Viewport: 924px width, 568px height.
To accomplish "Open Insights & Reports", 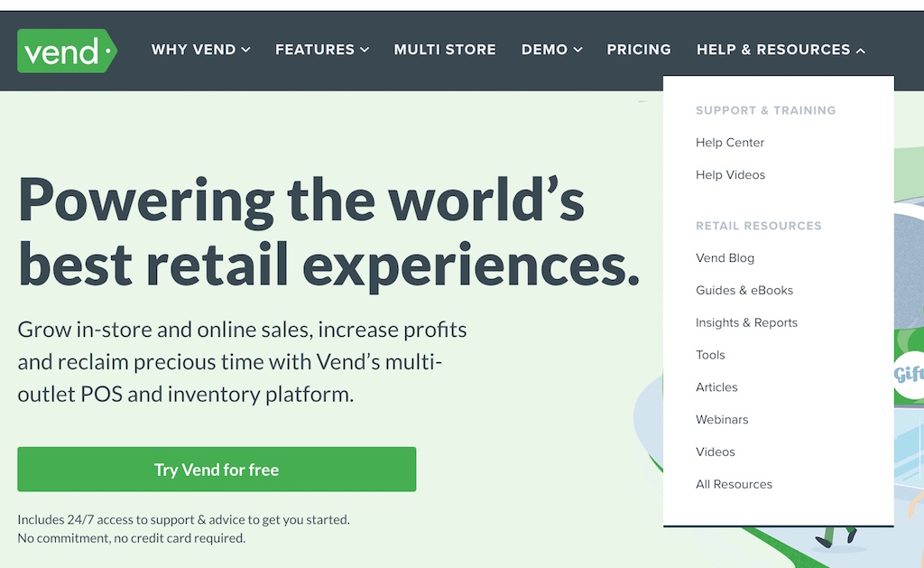I will click(x=746, y=322).
